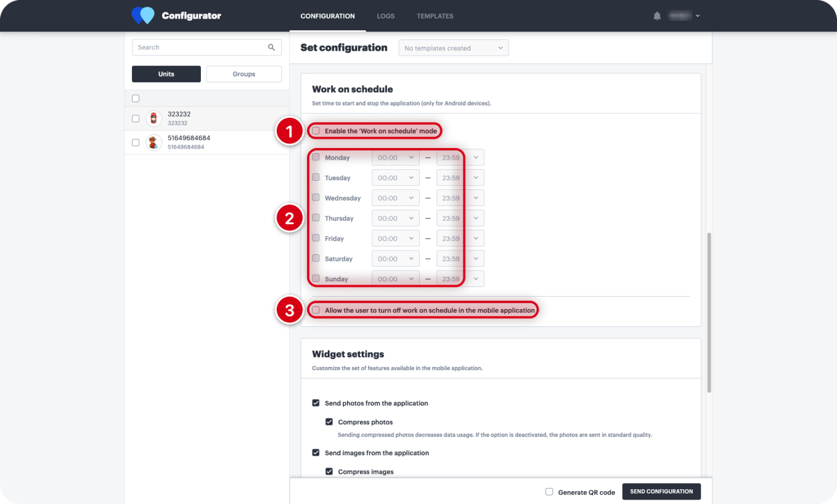The image size is (837, 504).
Task: Tick the Wednesday checkbox
Action: click(315, 198)
